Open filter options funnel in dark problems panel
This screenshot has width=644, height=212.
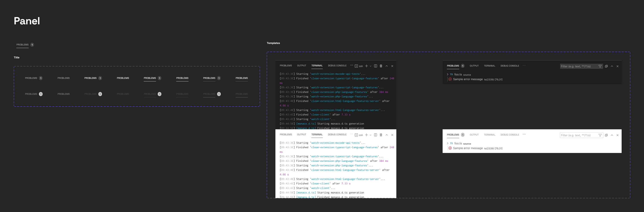[x=600, y=66]
